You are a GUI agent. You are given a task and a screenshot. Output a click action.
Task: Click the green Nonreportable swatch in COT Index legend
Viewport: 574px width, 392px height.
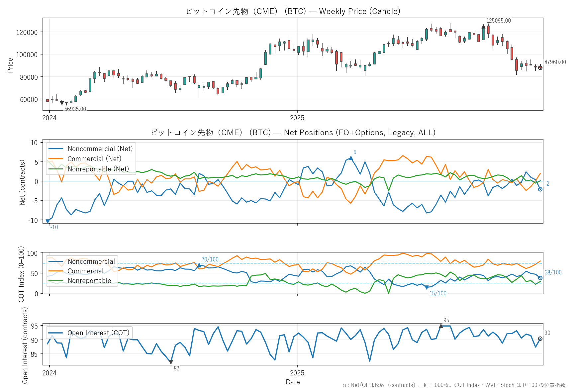click(x=56, y=281)
